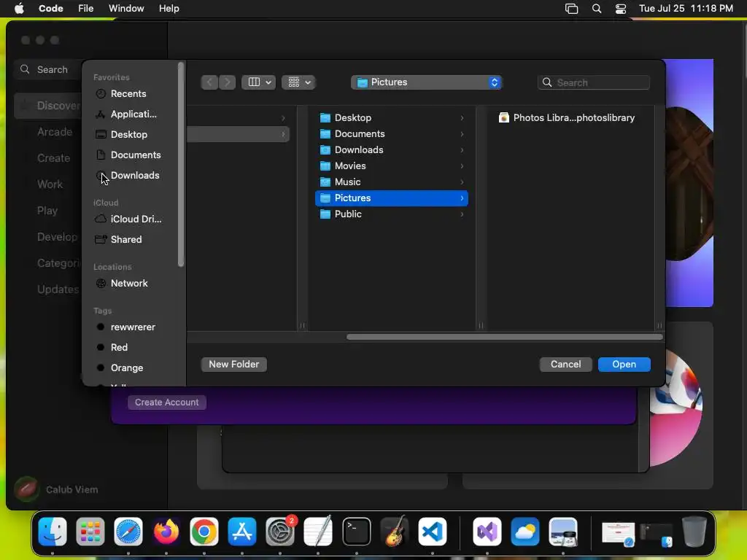Select Downloads in Favorites sidebar
747x560 pixels.
point(128,175)
